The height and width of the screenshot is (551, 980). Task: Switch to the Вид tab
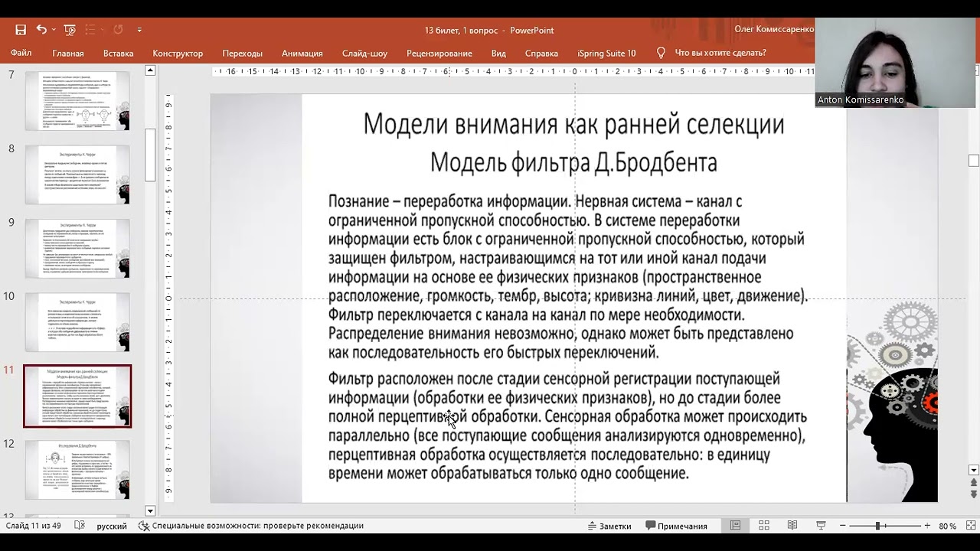[x=498, y=53]
